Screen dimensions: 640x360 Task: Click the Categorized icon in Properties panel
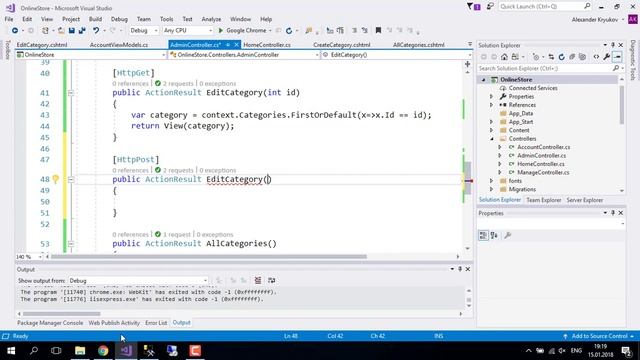click(x=483, y=236)
